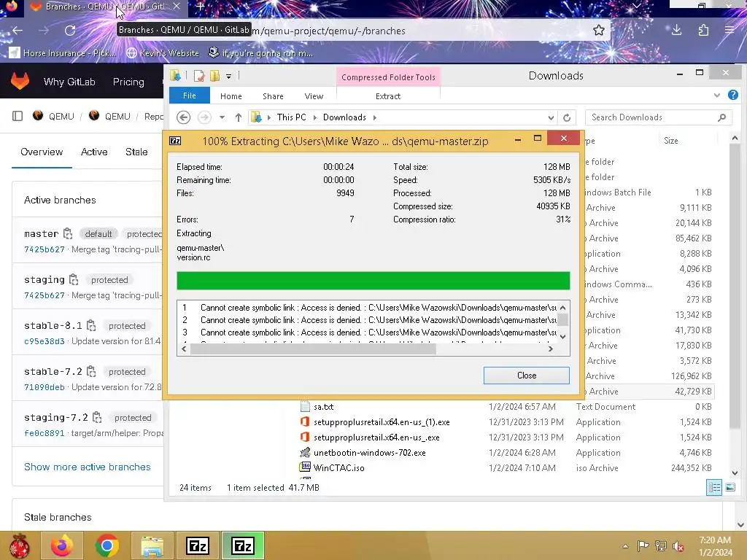Refresh the Downloads folder
Viewport: 747px width, 560px height.
566,117
